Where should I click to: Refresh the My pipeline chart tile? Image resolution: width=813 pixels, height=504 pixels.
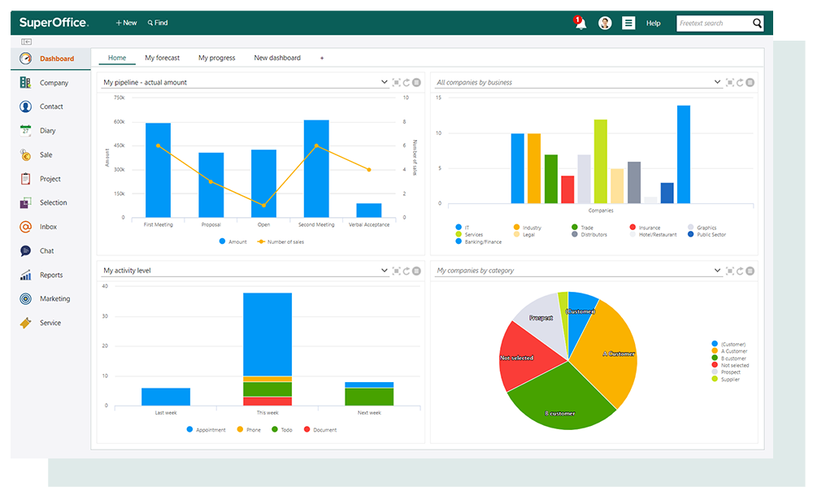click(406, 82)
